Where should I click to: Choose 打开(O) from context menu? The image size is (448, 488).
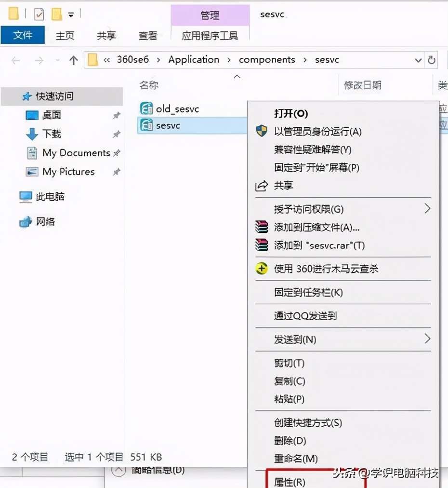coord(291,113)
